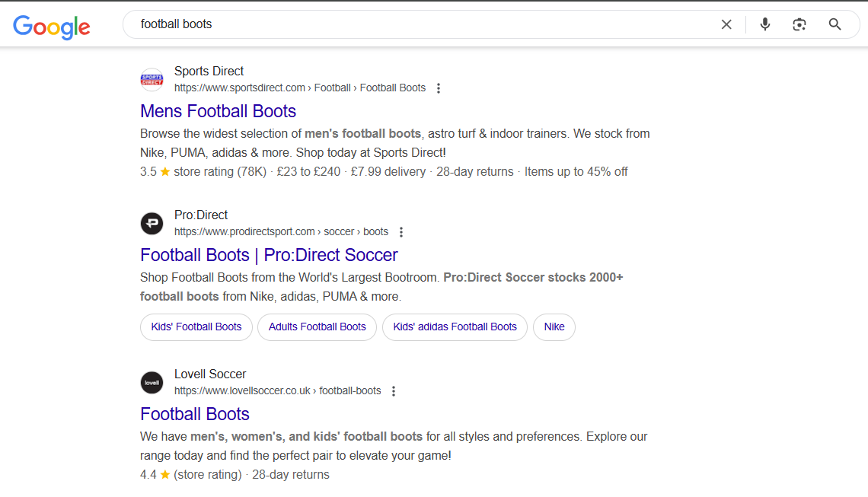Click 'Pro:Direct Soccer stocks 2000+' bold text

[534, 278]
